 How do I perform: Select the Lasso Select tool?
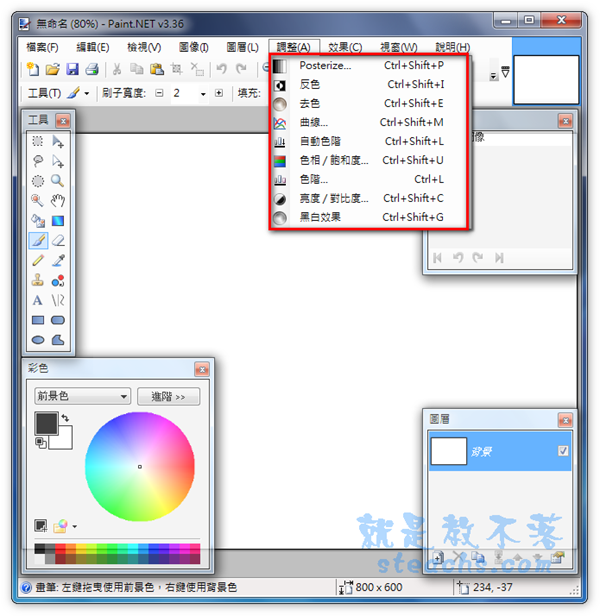click(38, 161)
